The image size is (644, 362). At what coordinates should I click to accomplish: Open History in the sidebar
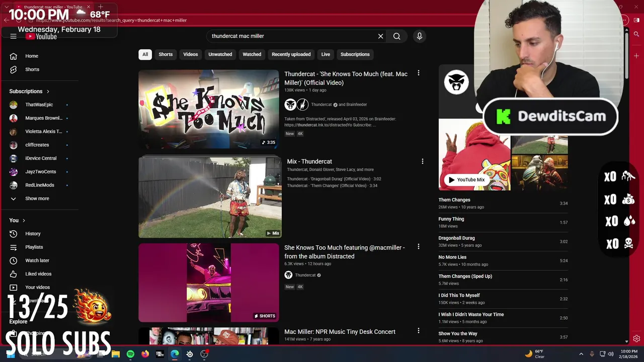pyautogui.click(x=32, y=234)
